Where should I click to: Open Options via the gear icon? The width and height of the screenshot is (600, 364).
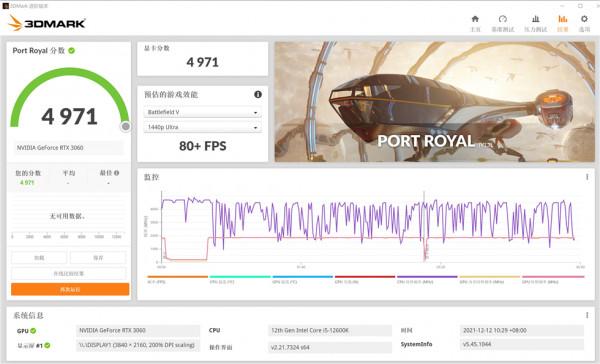coord(584,19)
